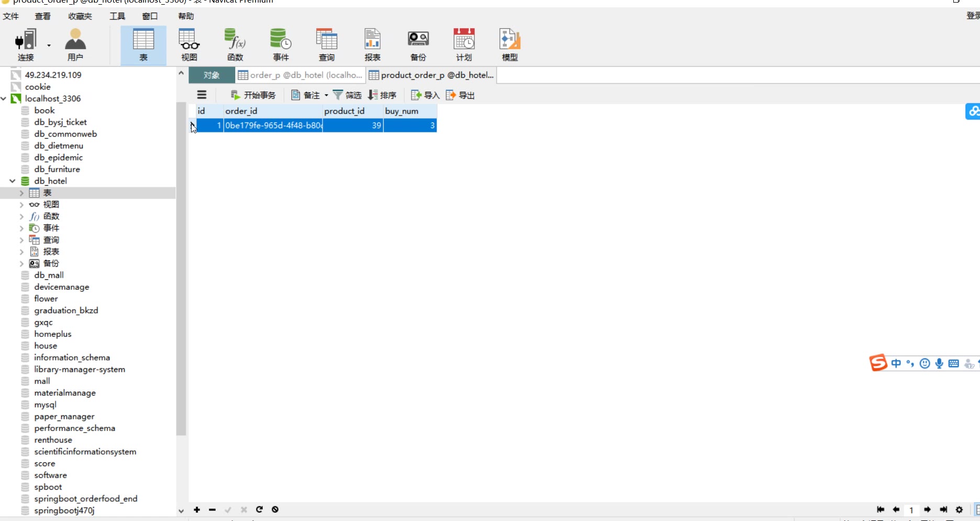Image resolution: width=980 pixels, height=521 pixels.
Task: Select the db_mall database in the tree
Action: tap(49, 275)
